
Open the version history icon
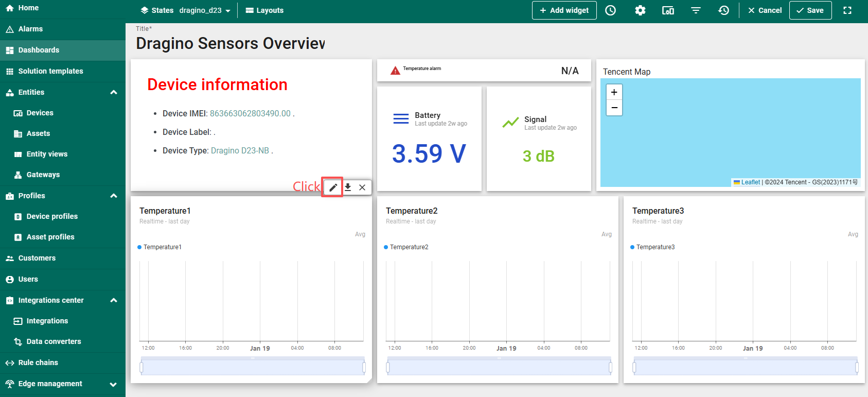pos(723,10)
